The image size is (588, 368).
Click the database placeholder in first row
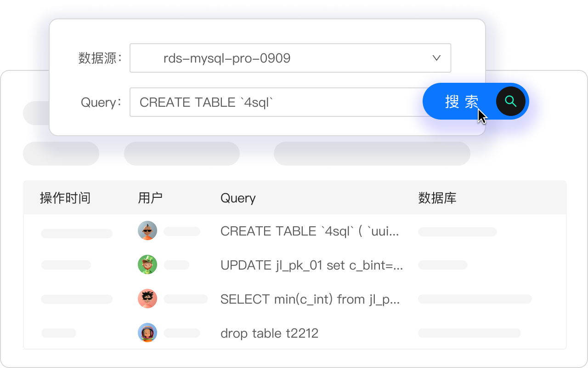(457, 232)
